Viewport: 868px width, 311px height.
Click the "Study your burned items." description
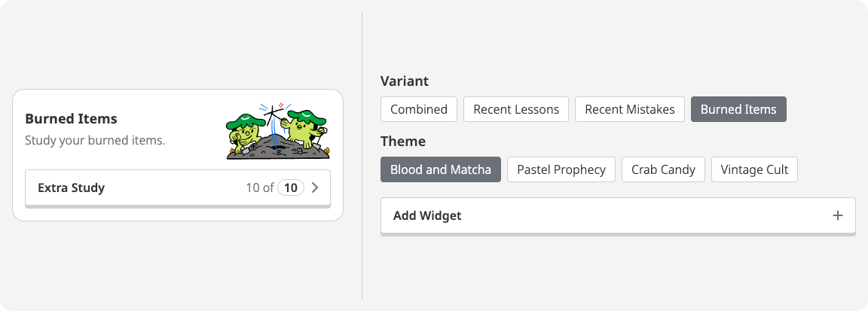95,140
